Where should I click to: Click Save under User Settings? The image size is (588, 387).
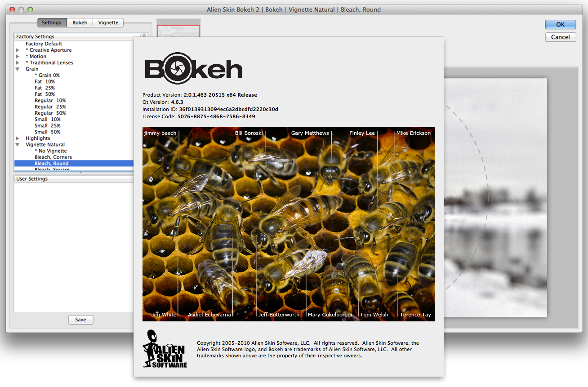[80, 320]
